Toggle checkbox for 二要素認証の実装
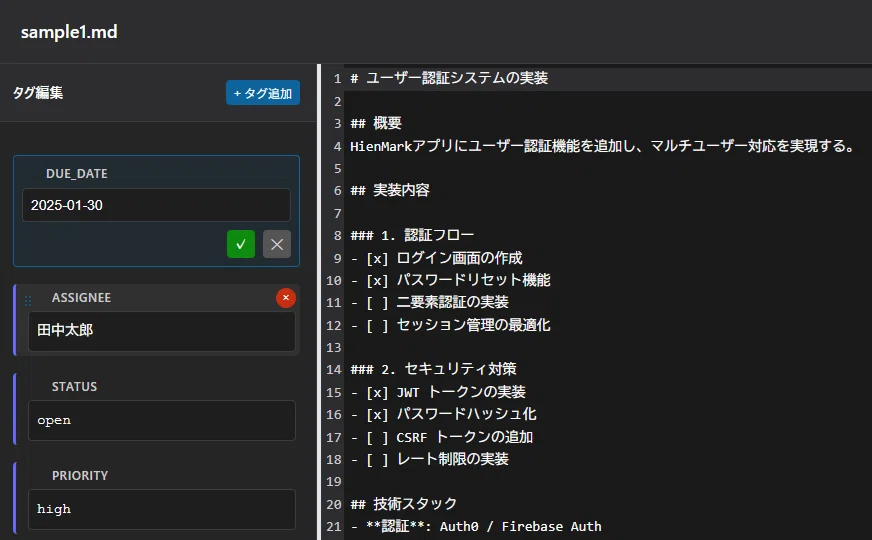Image resolution: width=872 pixels, height=540 pixels. [377, 303]
